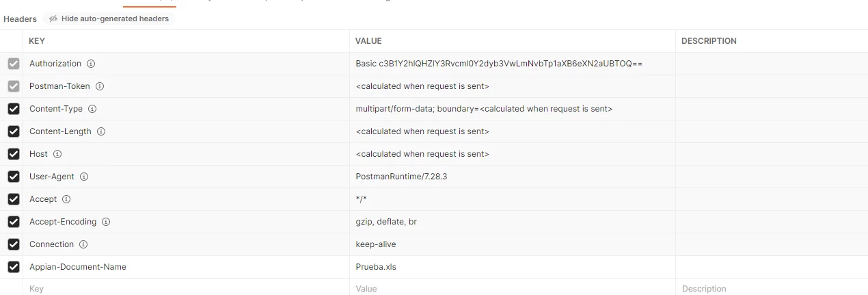
Task: Click the empty Value field in new row
Action: click(x=513, y=288)
